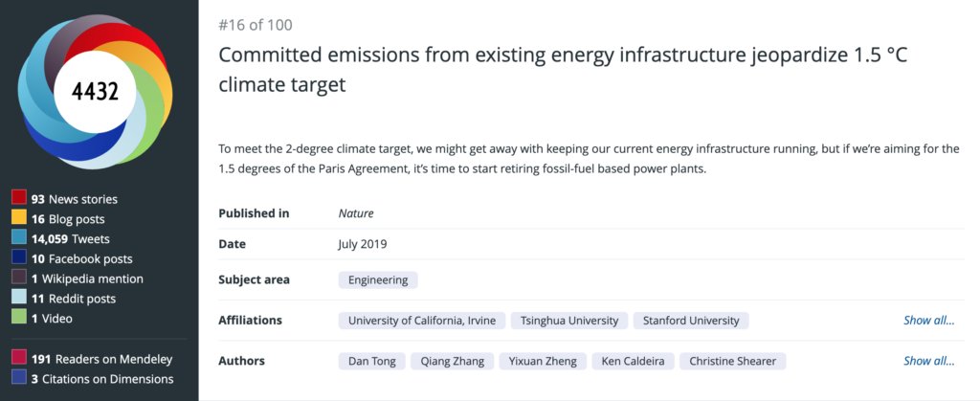Open the article title link

[563, 69]
